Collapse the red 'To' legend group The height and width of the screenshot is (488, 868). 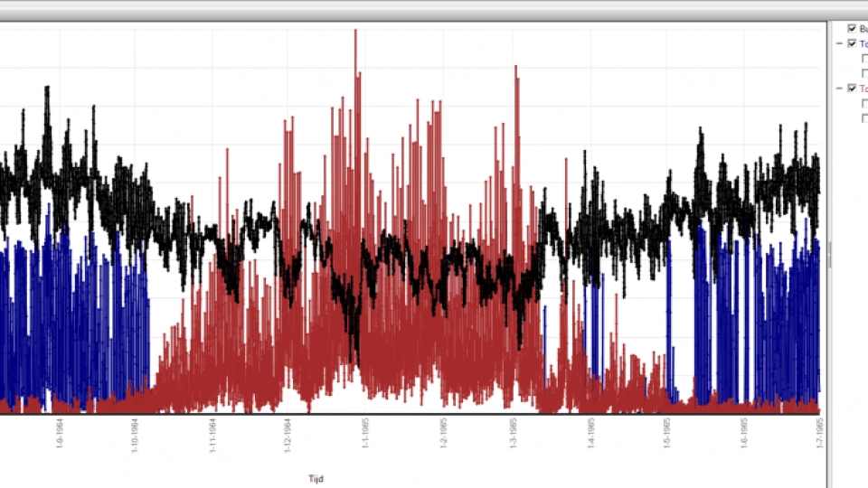pyautogui.click(x=840, y=89)
